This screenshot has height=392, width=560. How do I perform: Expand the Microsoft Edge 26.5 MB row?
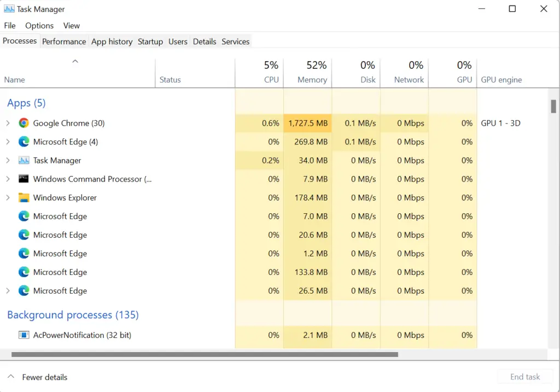[8, 291]
